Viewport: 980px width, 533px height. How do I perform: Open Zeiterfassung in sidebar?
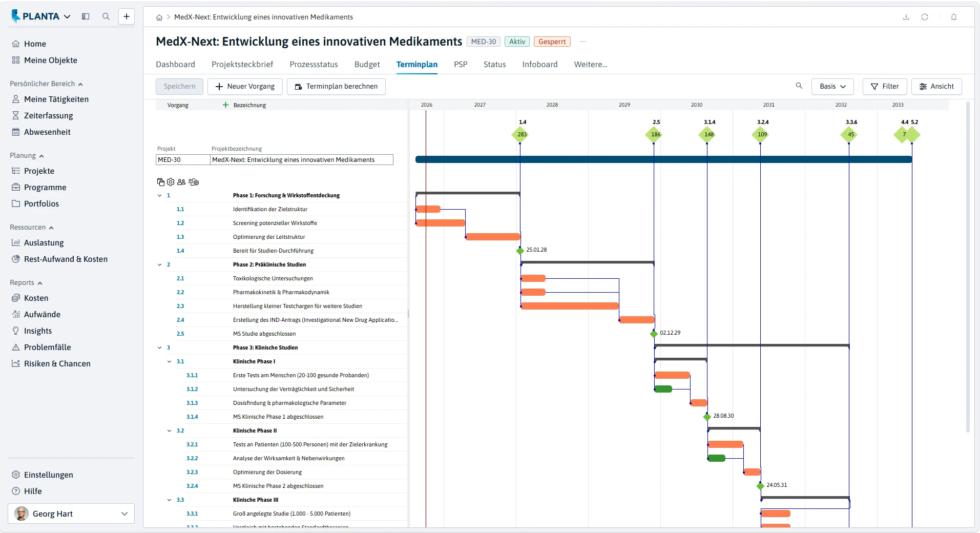[x=48, y=115]
